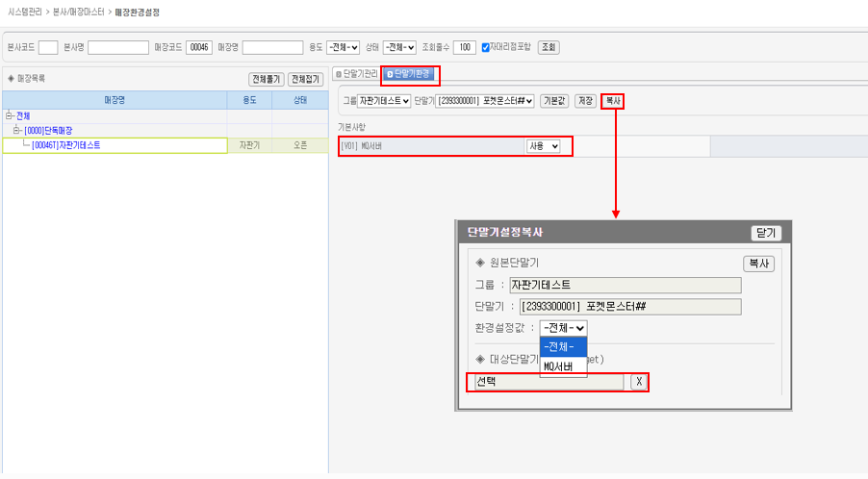This screenshot has width=868, height=479.
Task: Click the 기본값 default button
Action: click(x=554, y=101)
